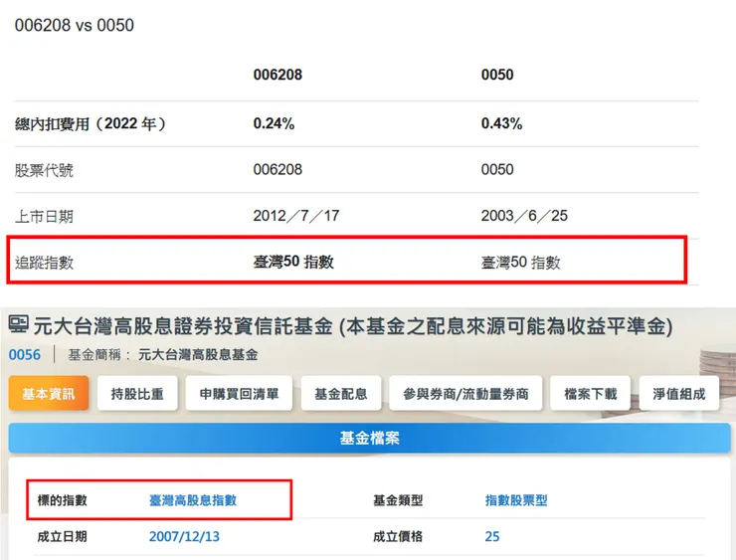Select the 0.43% expense value
The width and height of the screenshot is (736, 560).
click(x=502, y=123)
